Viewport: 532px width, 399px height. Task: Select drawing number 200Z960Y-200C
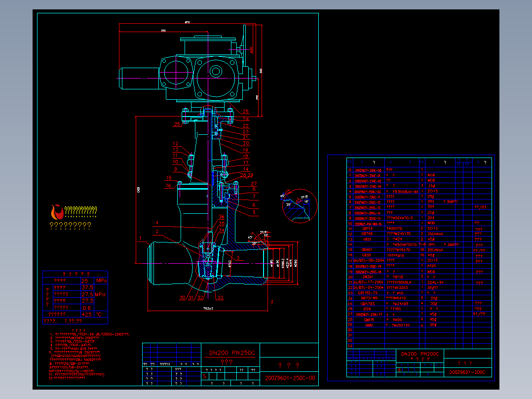click(467, 372)
